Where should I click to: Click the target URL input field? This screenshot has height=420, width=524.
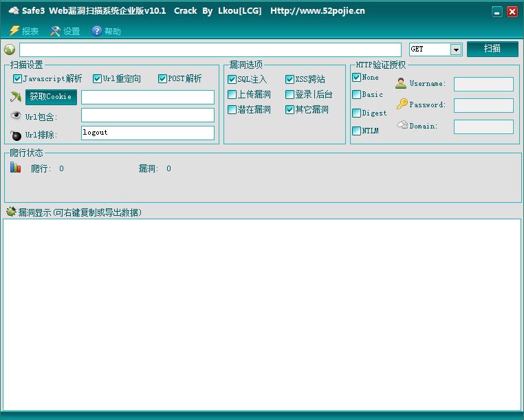point(210,49)
